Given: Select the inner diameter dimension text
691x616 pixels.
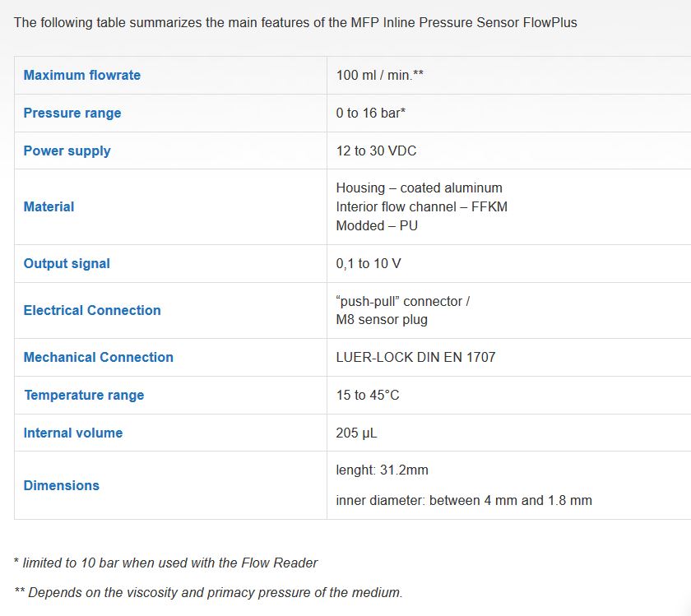Looking at the screenshot, I should (464, 500).
